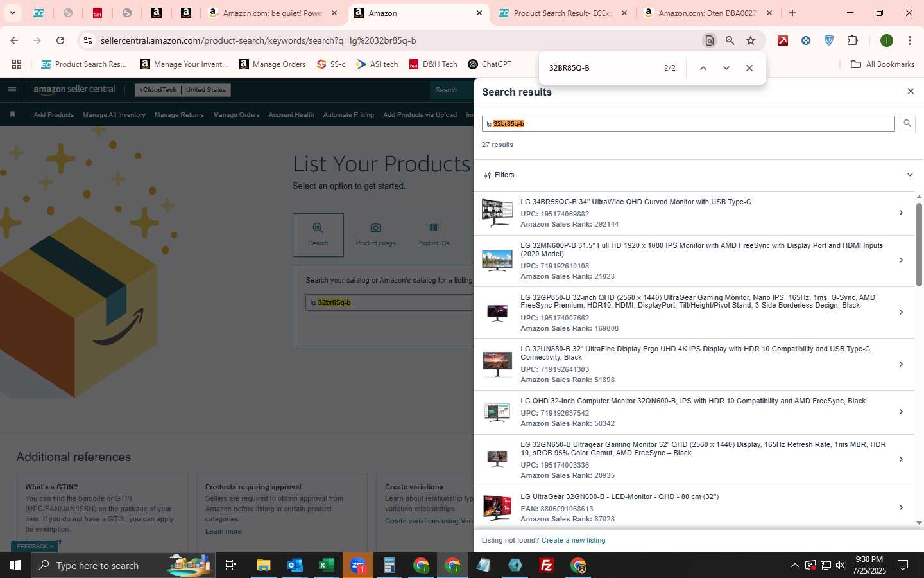Open the Adobe Acrobat extension icon
924x578 pixels.
783,40
